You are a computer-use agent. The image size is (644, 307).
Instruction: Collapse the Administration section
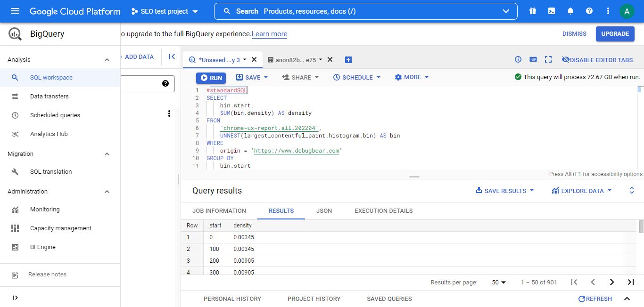point(107,192)
